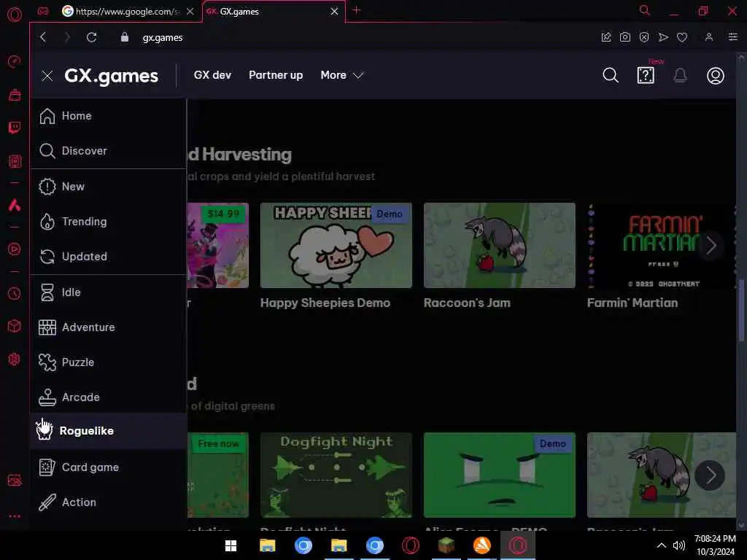Viewport: 747px width, 560px height.
Task: Open Minecraft block icon on taskbar
Action: click(446, 545)
